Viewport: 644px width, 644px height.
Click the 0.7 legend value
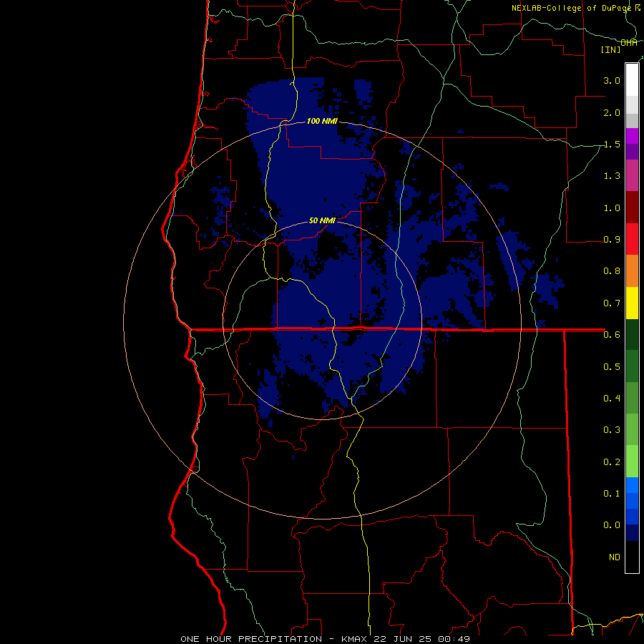[x=612, y=303]
